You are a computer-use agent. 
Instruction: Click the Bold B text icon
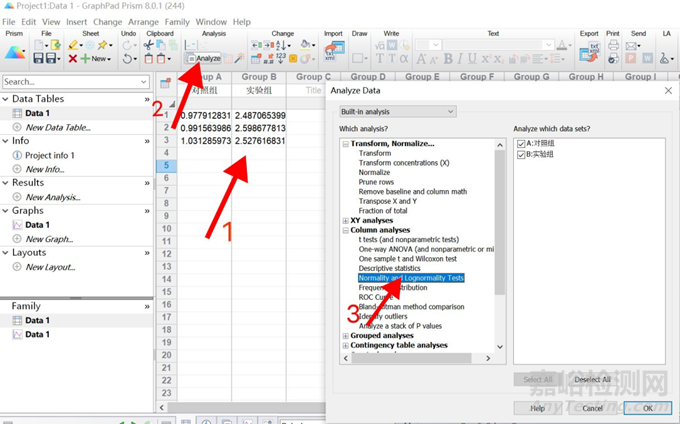pos(448,58)
